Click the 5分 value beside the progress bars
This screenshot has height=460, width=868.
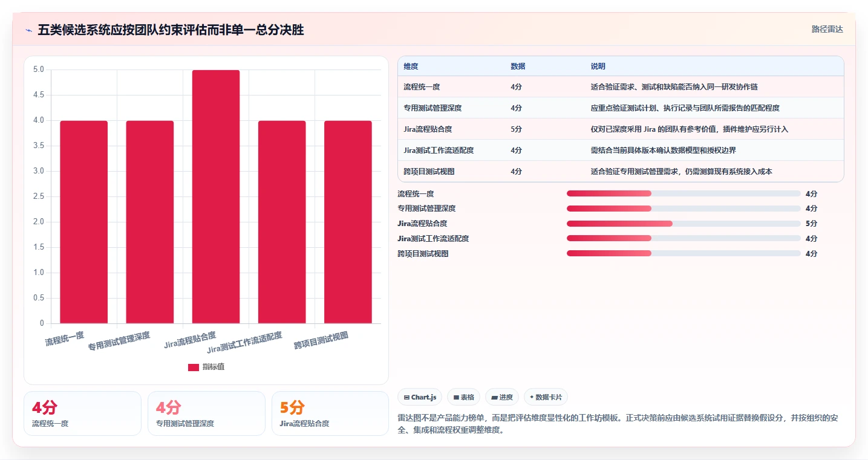(x=811, y=224)
